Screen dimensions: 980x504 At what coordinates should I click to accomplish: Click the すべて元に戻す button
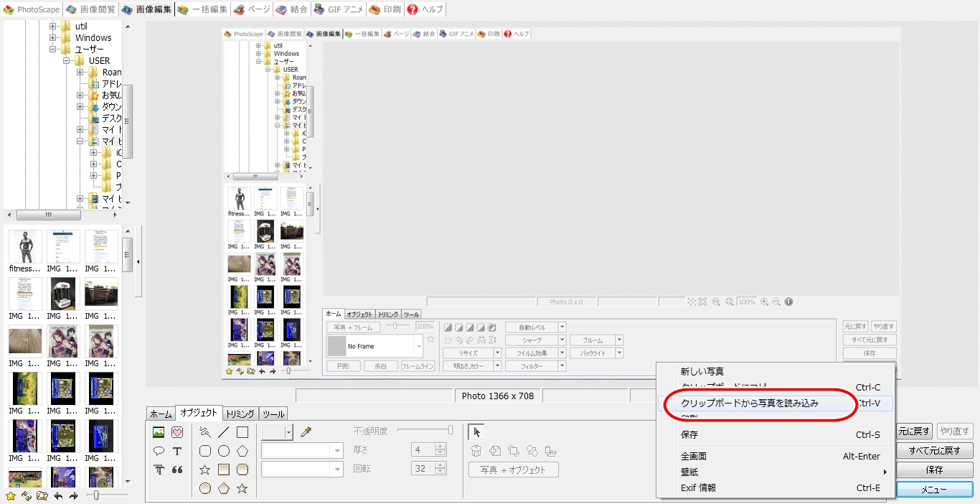[x=934, y=451]
